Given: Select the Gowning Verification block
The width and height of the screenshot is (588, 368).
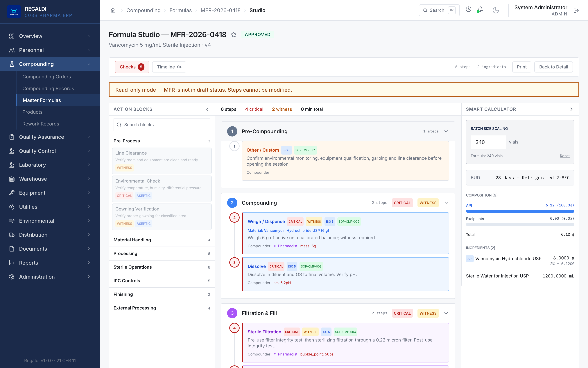Looking at the screenshot, I should tap(162, 217).
